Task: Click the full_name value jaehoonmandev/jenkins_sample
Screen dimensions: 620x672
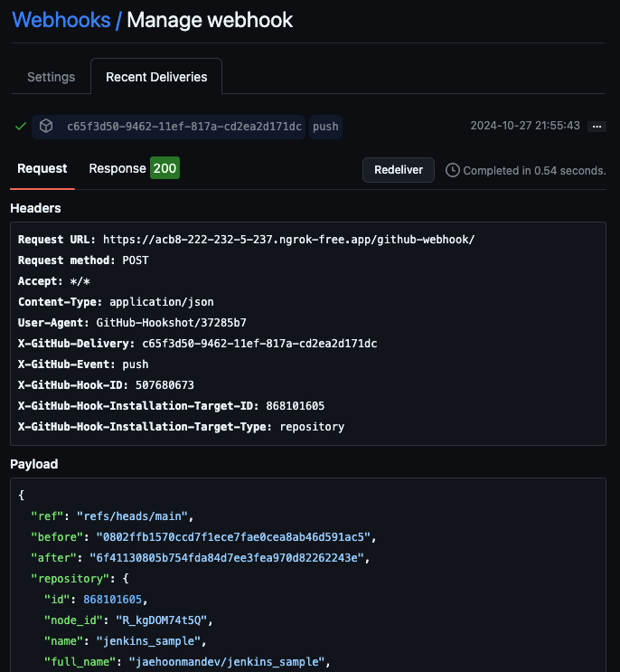Action: click(x=227, y=662)
